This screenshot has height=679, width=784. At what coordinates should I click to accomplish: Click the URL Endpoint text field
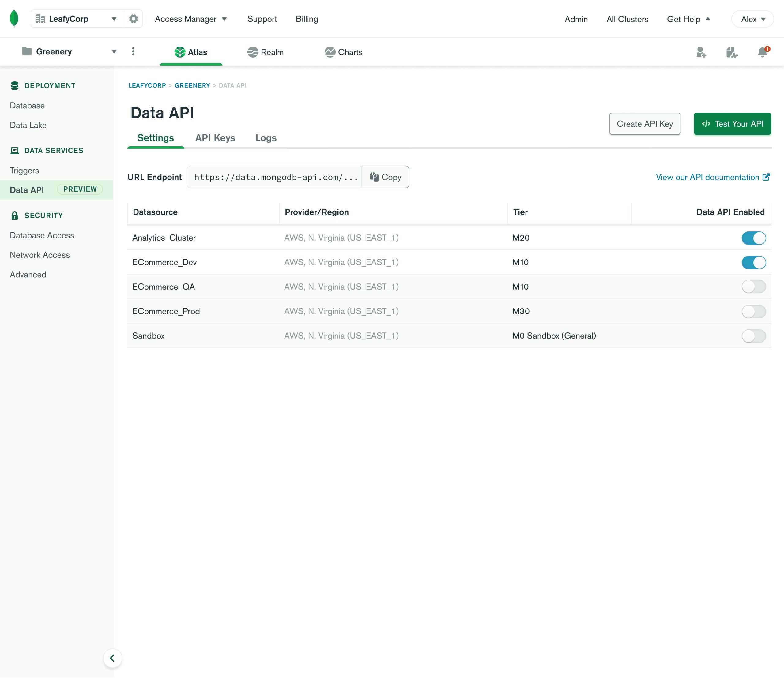point(275,177)
